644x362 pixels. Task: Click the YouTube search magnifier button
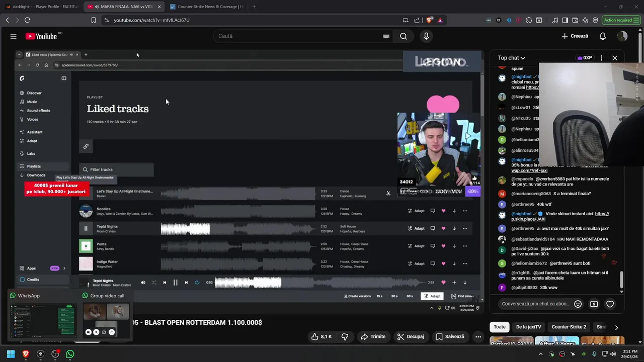tap(403, 36)
